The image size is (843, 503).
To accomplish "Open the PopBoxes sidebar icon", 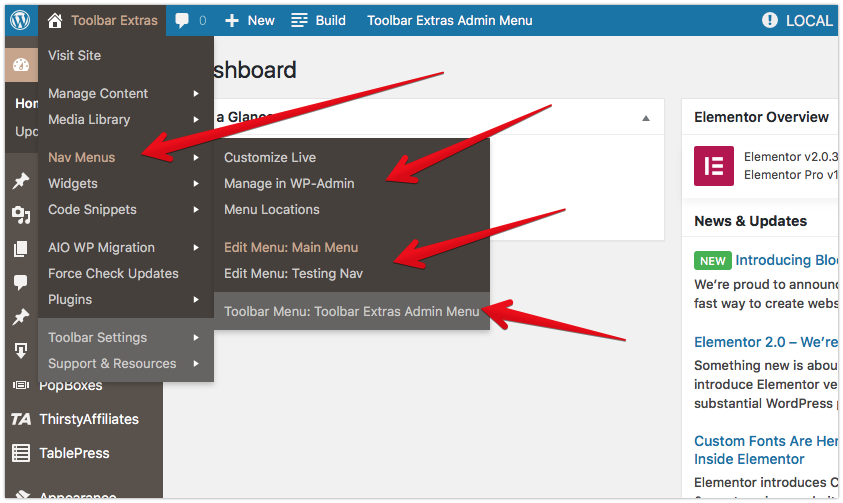I will click(x=20, y=385).
